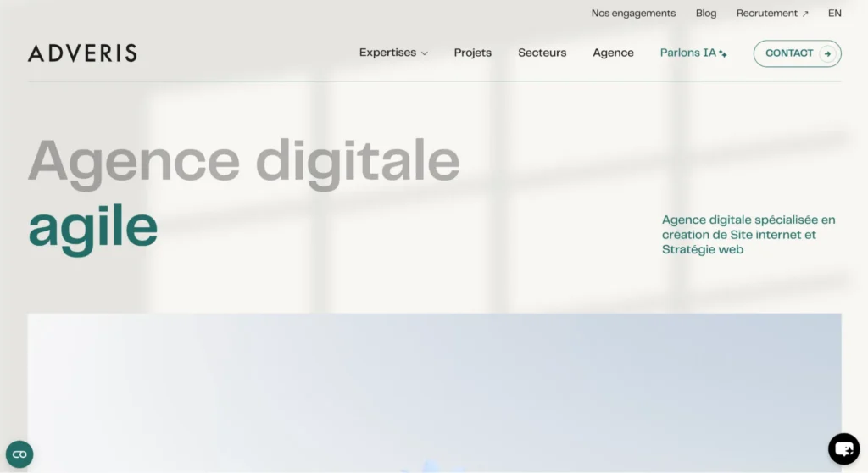Visit the Blog link
Viewport: 868px width, 473px height.
[x=706, y=14]
